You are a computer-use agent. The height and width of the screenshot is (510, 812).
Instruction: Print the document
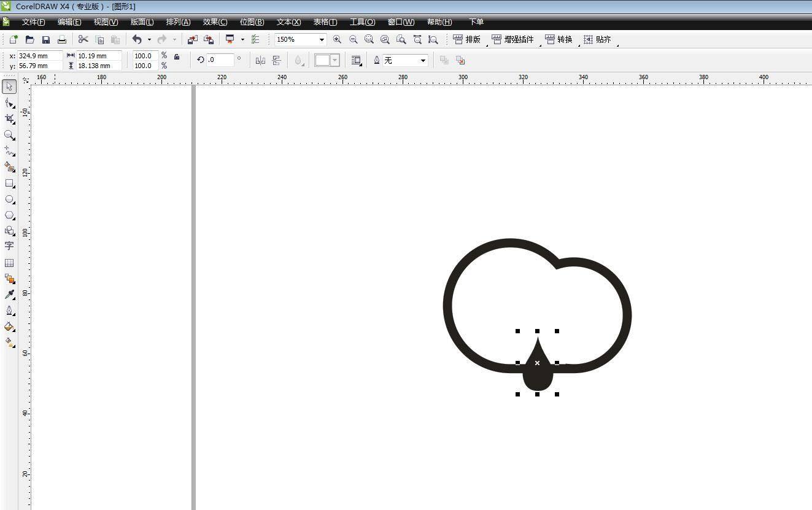[61, 39]
